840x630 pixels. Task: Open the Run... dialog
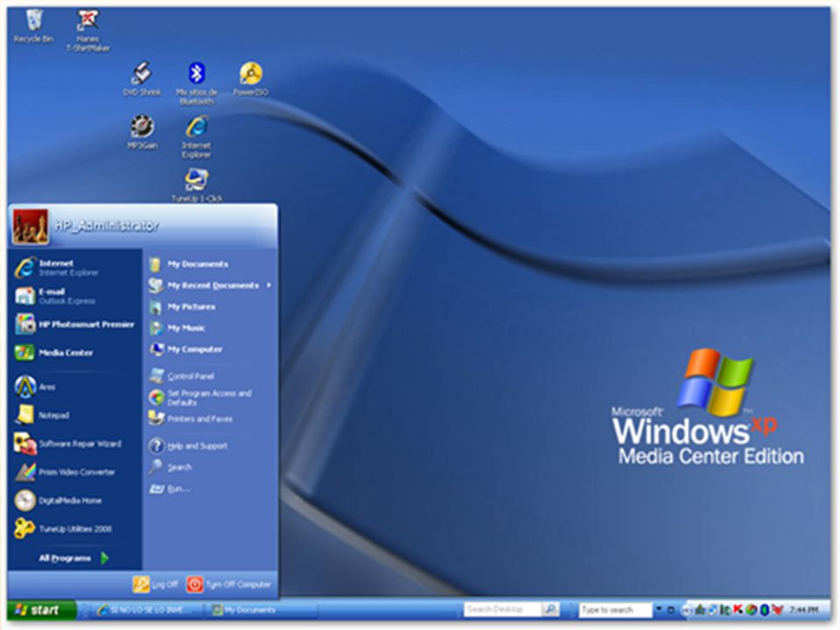pyautogui.click(x=210, y=488)
